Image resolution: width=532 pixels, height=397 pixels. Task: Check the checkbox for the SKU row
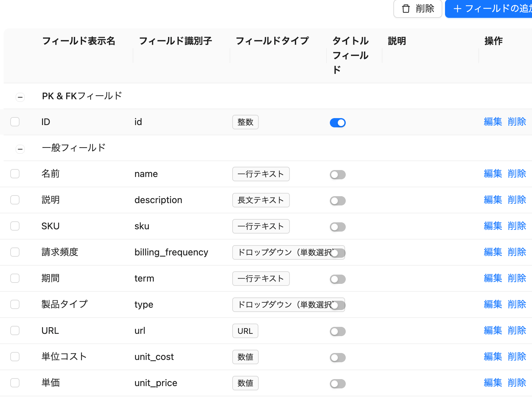pyautogui.click(x=15, y=226)
